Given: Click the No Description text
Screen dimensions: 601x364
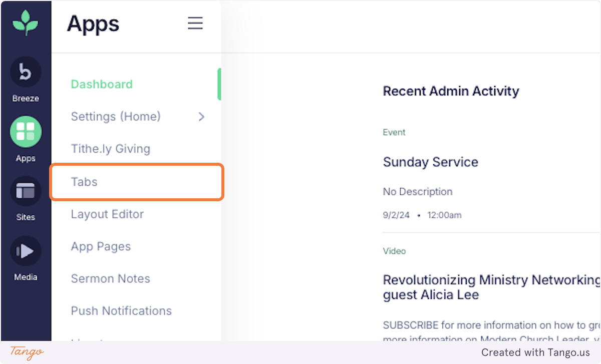Looking at the screenshot, I should click(x=417, y=191).
